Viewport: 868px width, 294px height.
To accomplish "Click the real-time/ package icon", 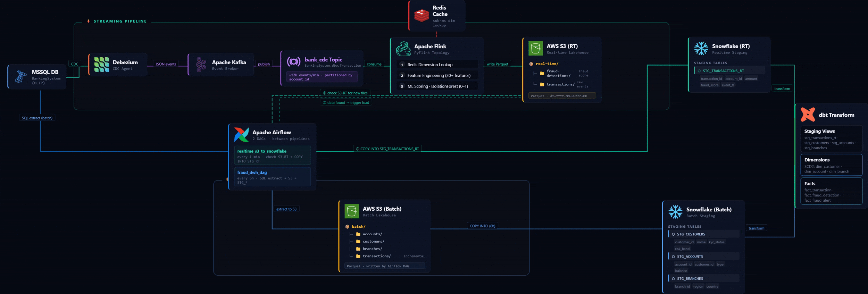I will (531, 64).
